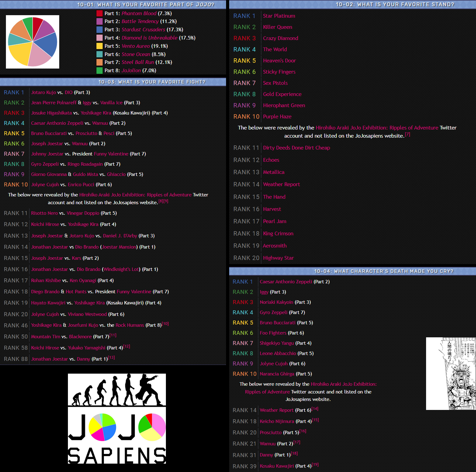This screenshot has width=476, height=472.
Task: Open the Star Platinum stand link
Action: coord(279,16)
